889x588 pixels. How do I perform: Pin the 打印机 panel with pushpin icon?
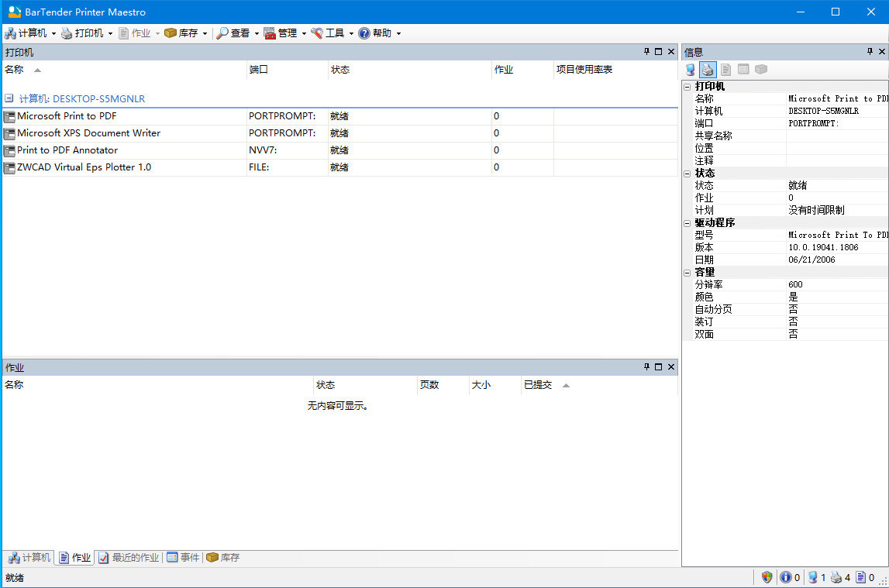[x=646, y=52]
